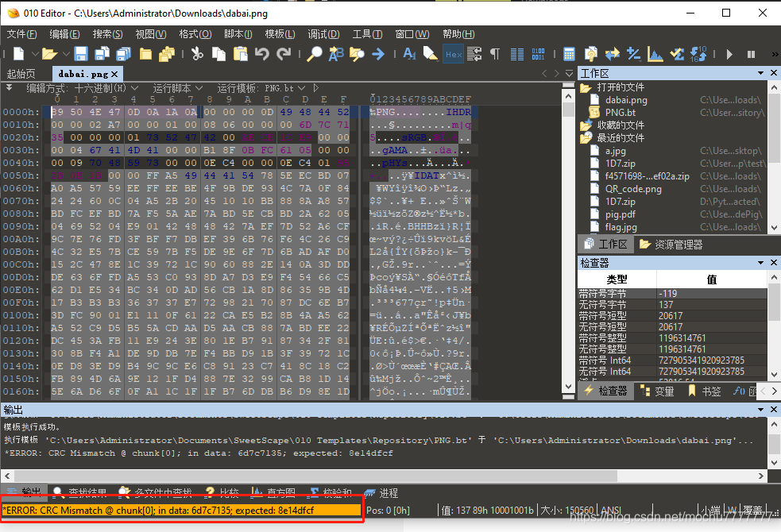Click the New file icon

pos(18,54)
